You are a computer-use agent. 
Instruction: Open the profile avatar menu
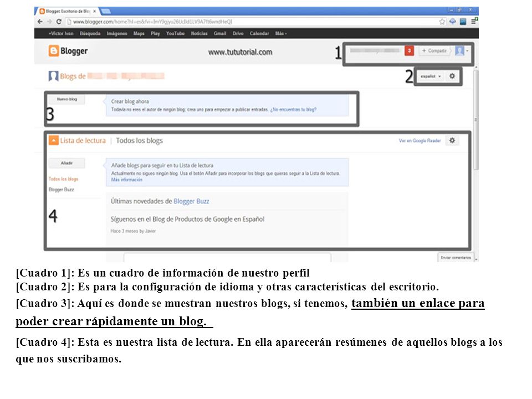462,51
